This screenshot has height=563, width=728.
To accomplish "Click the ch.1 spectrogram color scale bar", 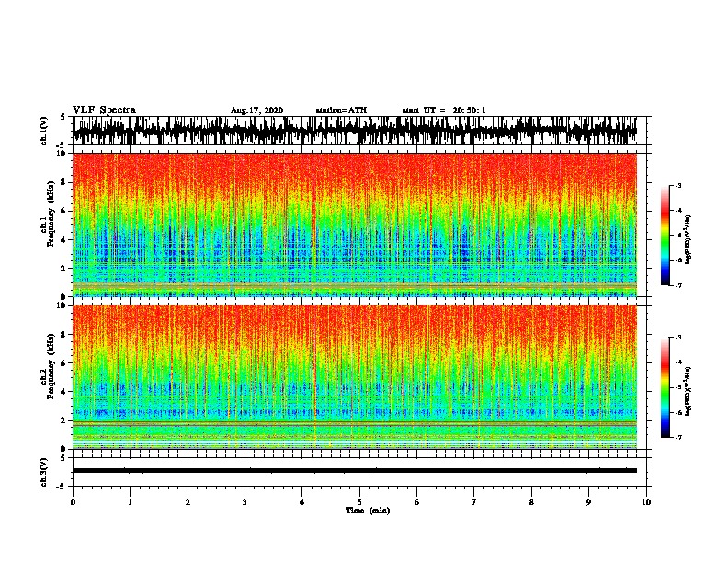I will pyautogui.click(x=665, y=236).
